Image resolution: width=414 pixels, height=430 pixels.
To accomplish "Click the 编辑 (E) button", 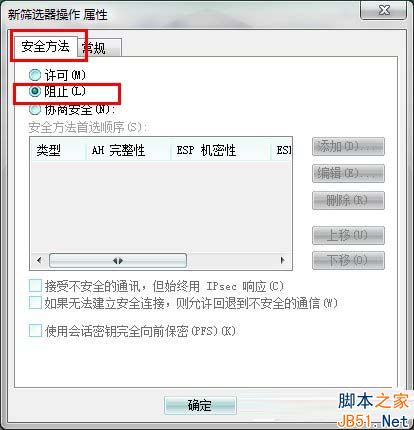I will [348, 173].
